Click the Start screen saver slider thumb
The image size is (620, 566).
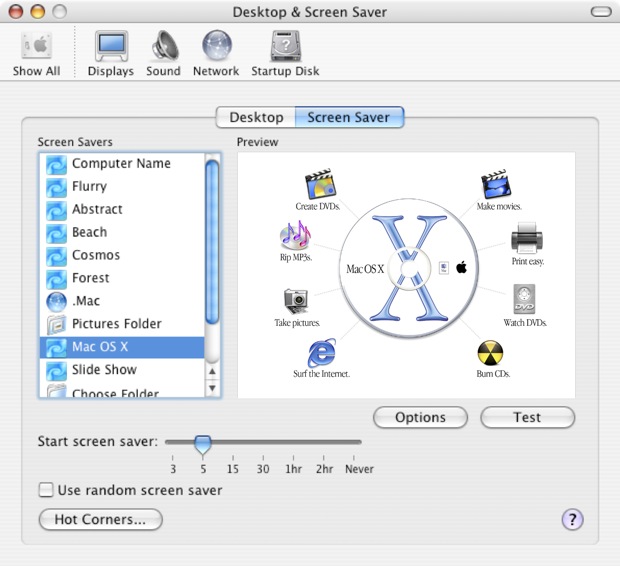point(203,445)
